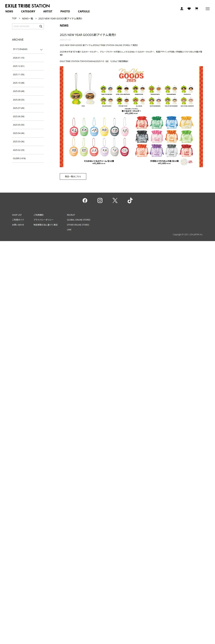Open お問い合わせ footer link
The width and height of the screenshot is (215, 644).
(18, 225)
